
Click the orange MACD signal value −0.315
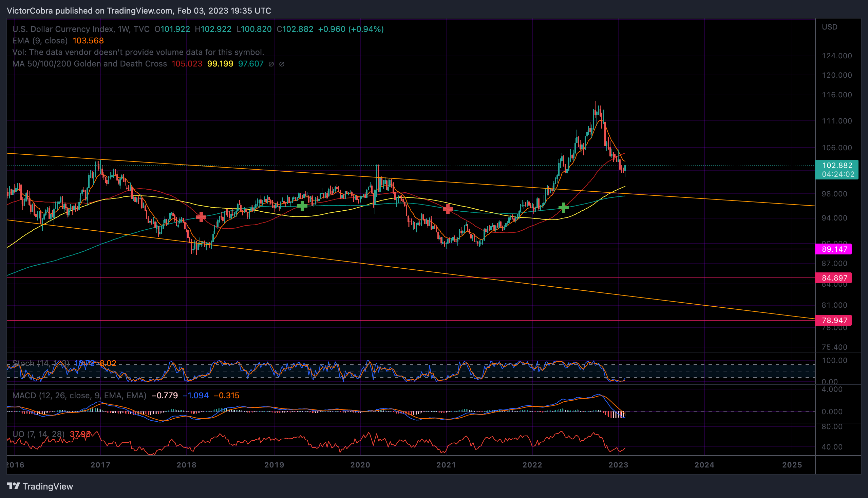click(226, 396)
